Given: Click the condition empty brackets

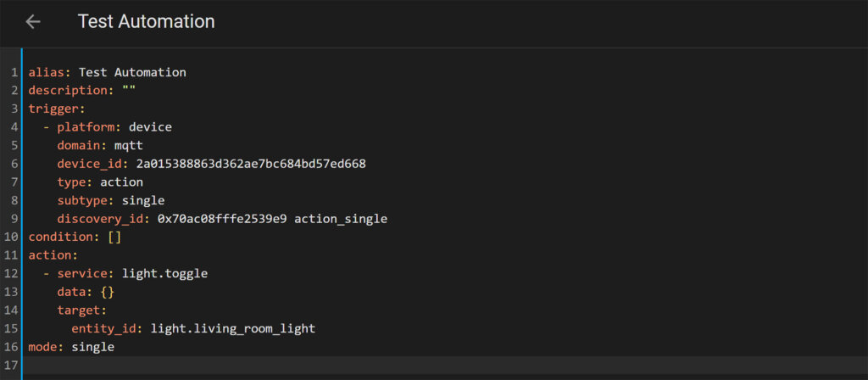Looking at the screenshot, I should coord(114,237).
